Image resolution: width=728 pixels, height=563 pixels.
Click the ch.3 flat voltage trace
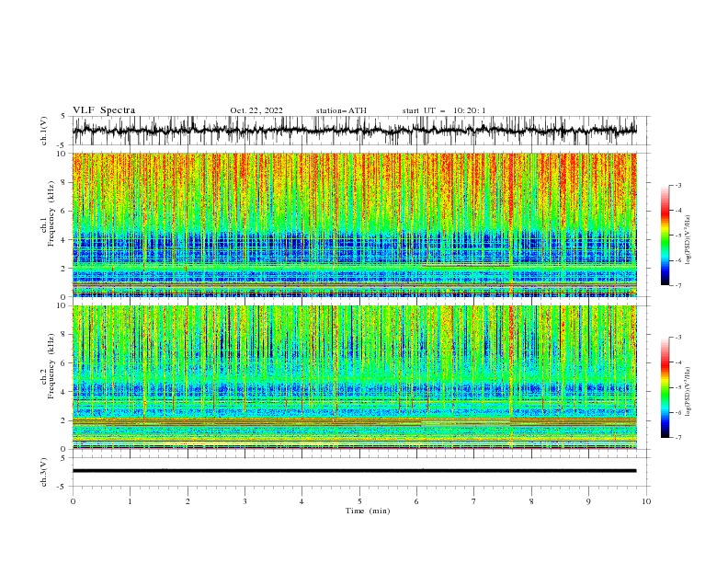click(354, 471)
